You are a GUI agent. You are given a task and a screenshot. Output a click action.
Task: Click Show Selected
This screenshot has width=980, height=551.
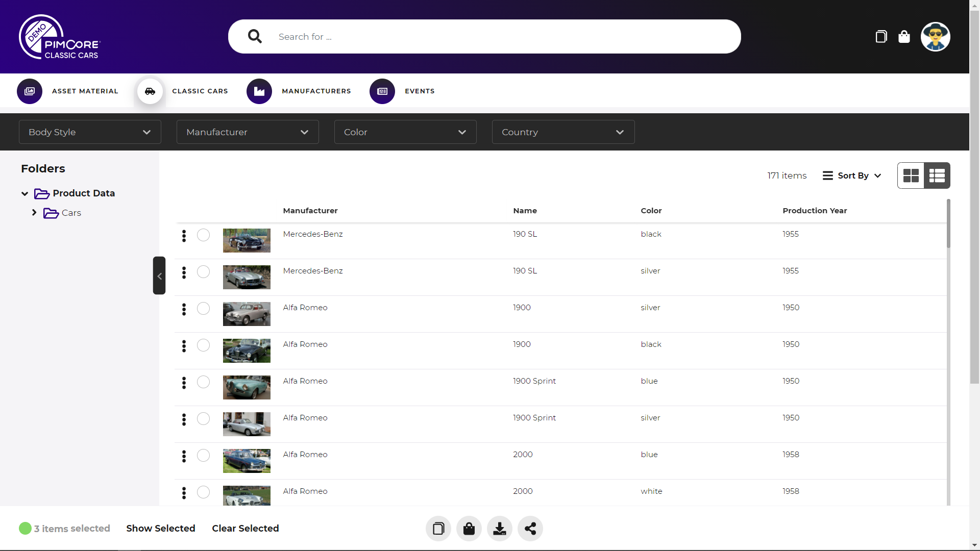coord(161,529)
